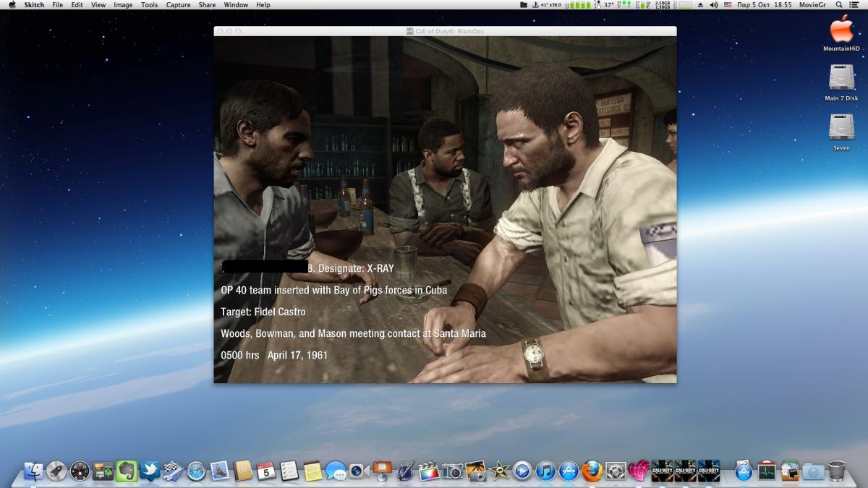The height and width of the screenshot is (488, 868).
Task: Open the Capture menu
Action: [178, 4]
